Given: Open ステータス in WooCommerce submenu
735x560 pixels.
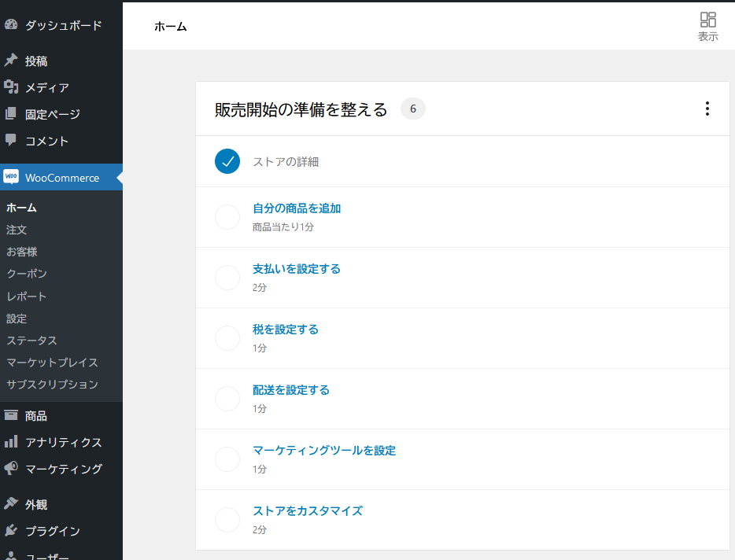Looking at the screenshot, I should 31,341.
